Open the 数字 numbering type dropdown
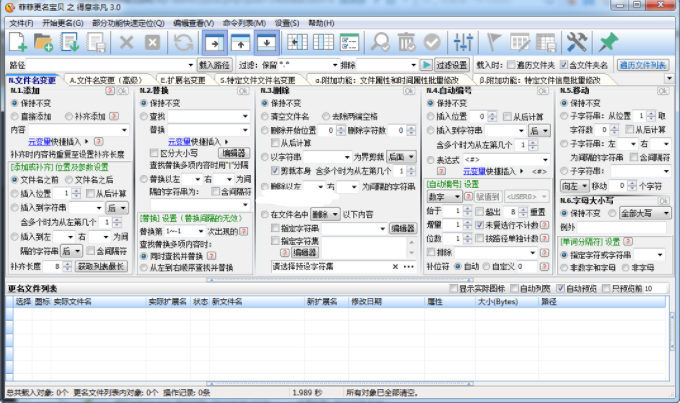The image size is (680, 403). [x=445, y=197]
